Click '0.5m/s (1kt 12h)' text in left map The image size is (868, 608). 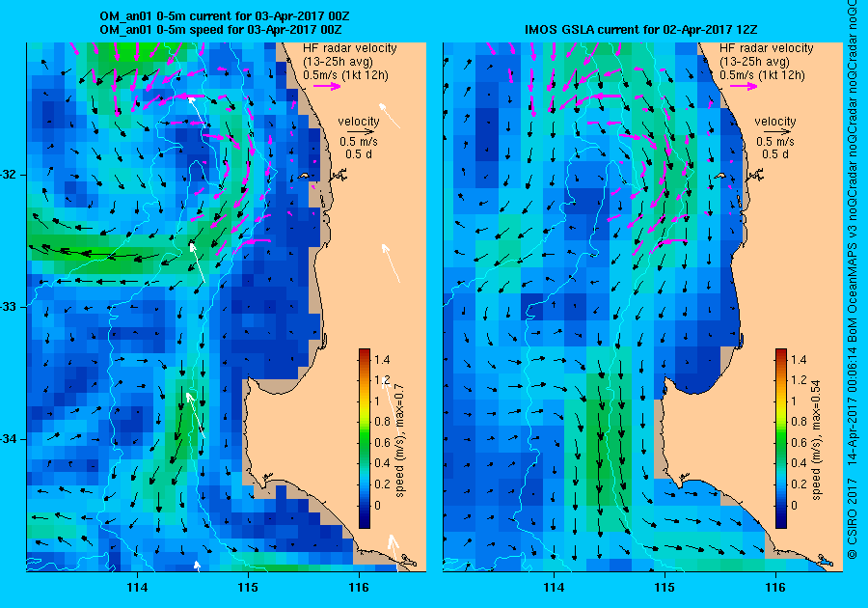coord(345,74)
